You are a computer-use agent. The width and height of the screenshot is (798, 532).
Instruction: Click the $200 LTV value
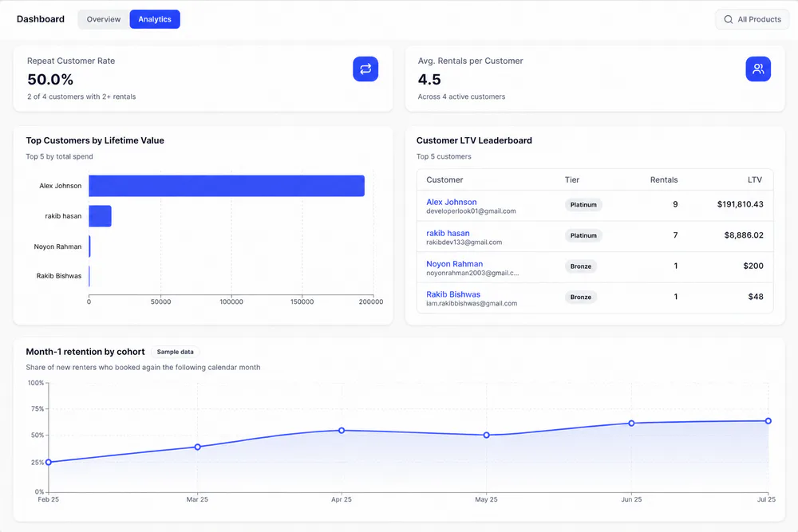(753, 266)
